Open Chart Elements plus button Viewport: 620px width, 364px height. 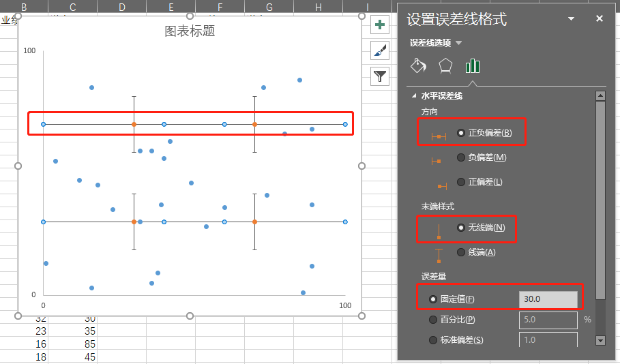tap(380, 25)
